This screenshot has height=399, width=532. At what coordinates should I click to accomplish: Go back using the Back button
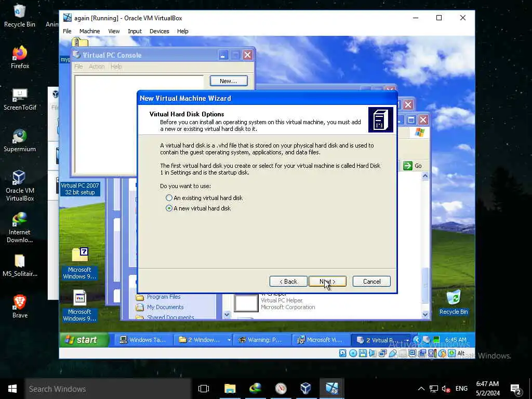pyautogui.click(x=288, y=281)
